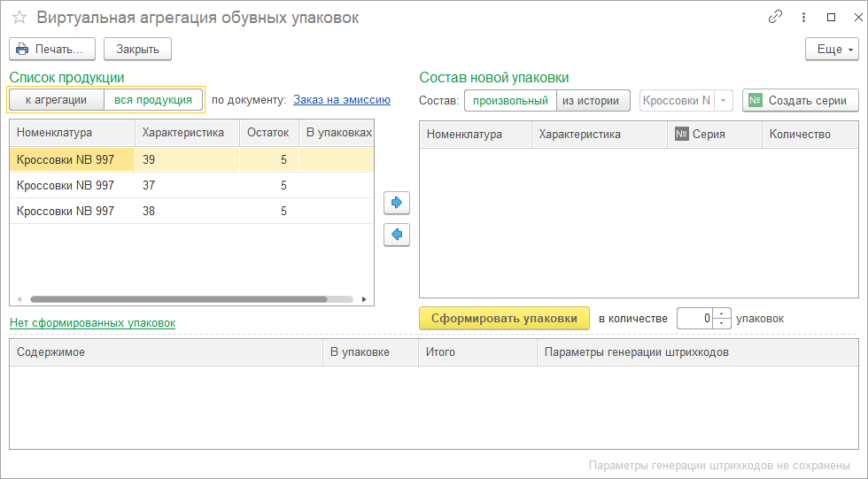
Task: Click the Серия column header icon
Action: click(682, 135)
